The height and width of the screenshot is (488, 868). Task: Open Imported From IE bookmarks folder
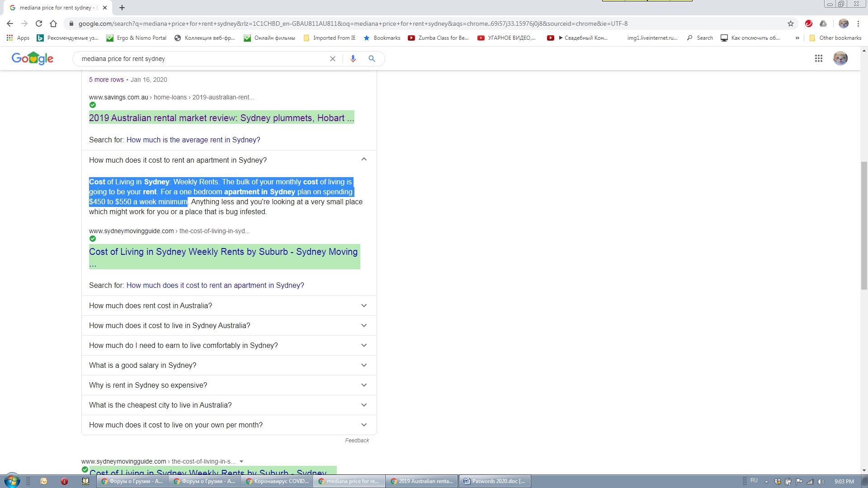(x=330, y=38)
